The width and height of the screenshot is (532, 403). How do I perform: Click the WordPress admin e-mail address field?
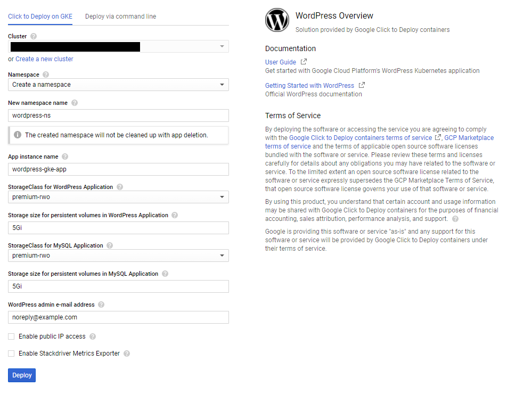pyautogui.click(x=118, y=316)
